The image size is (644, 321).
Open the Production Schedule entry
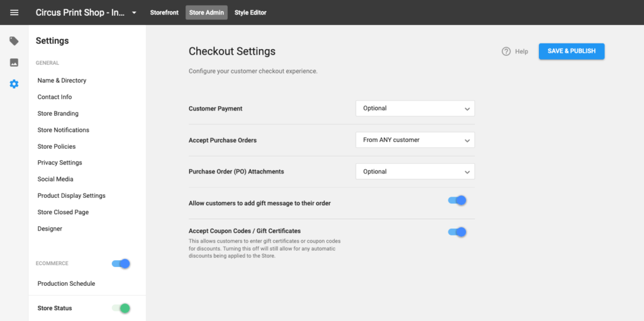click(x=66, y=284)
